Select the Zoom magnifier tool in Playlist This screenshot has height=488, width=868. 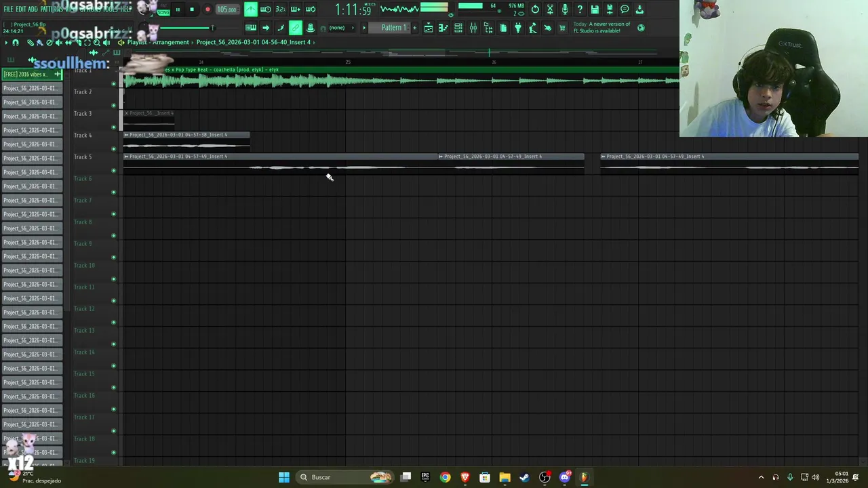[x=97, y=42]
